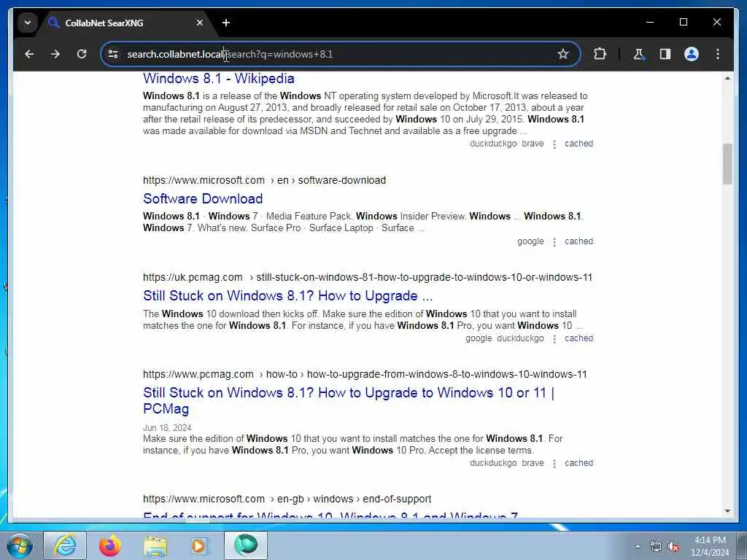Click page scrollbar thumb

click(727, 164)
